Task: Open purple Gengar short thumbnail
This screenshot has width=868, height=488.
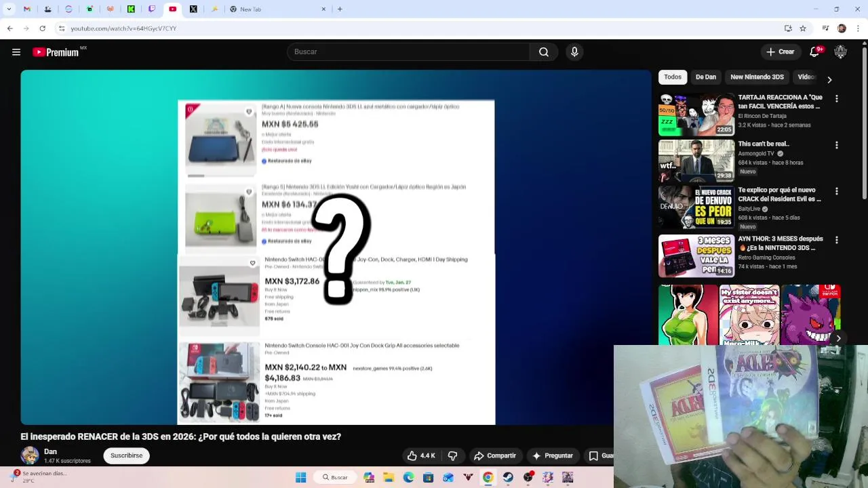Action: 810,315
